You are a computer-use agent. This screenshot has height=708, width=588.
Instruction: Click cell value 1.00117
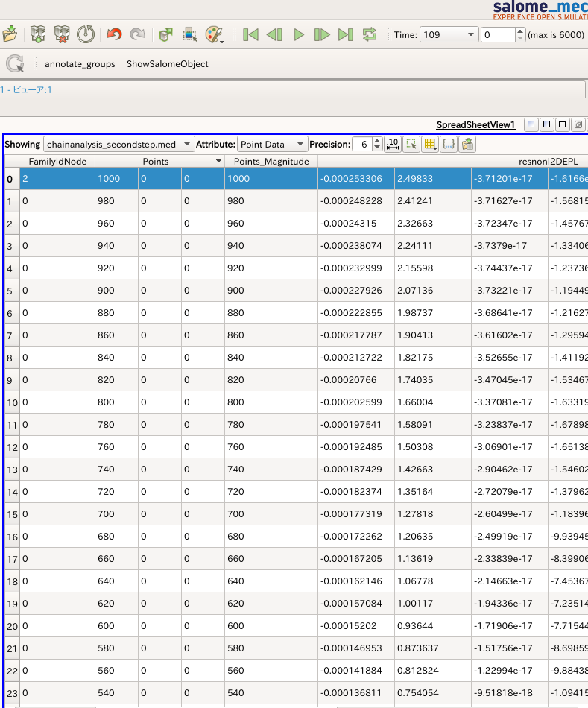[x=433, y=603]
